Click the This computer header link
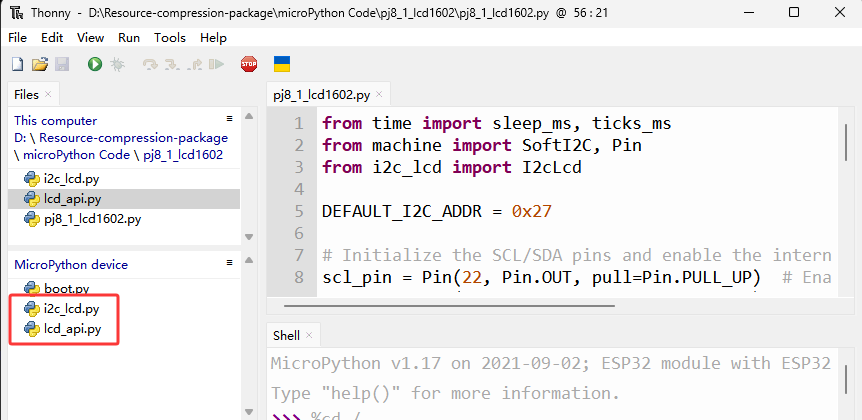The width and height of the screenshot is (862, 420). tap(56, 121)
